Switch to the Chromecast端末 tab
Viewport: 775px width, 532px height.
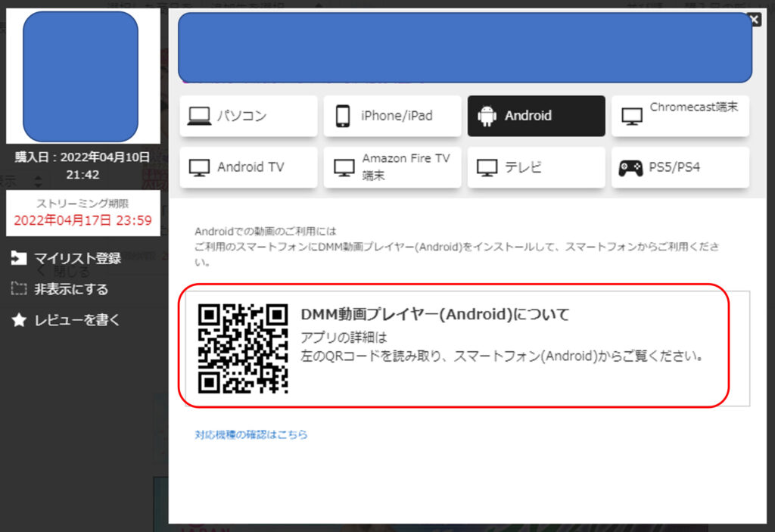(x=680, y=116)
